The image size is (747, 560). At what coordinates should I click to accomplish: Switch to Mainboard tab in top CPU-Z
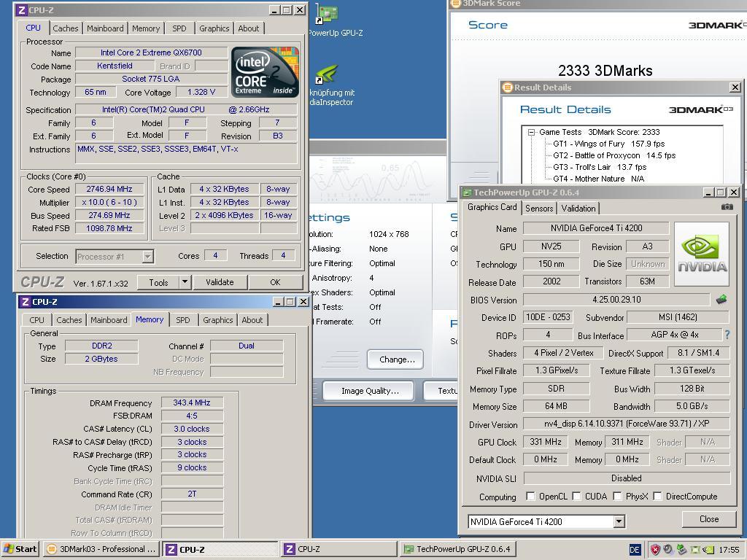[105, 28]
